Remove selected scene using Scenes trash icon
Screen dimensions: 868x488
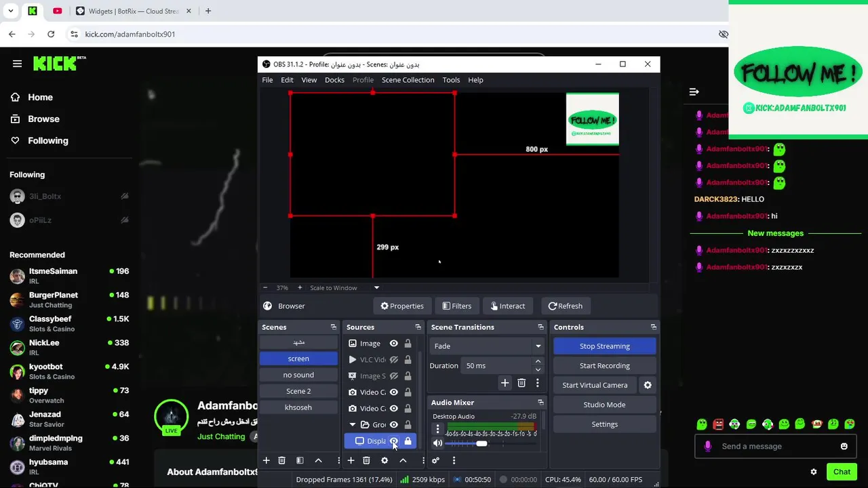[282, 460]
